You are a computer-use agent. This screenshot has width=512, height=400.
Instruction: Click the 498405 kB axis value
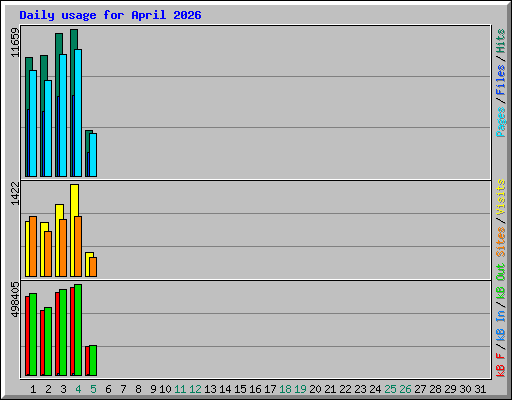(x=15, y=299)
